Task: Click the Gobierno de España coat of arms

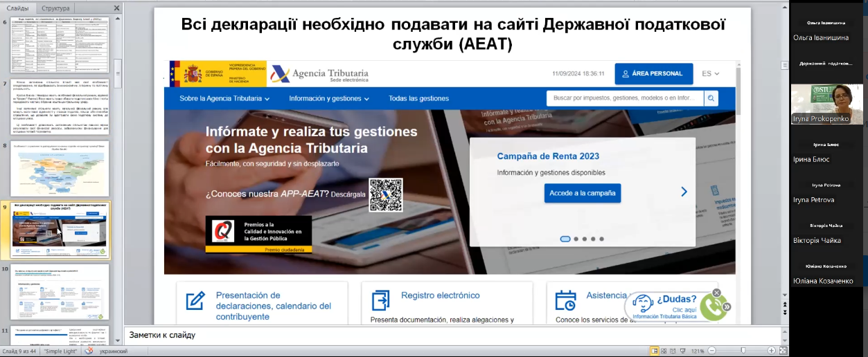Action: tap(193, 74)
